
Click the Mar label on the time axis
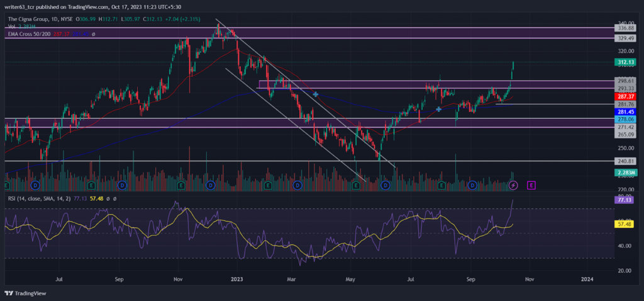coord(291,279)
